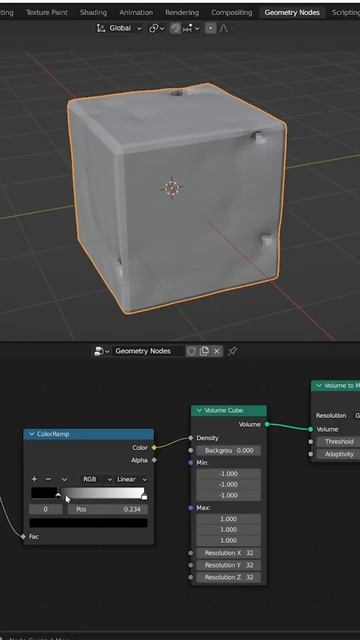The image size is (360, 640).
Task: Unlink the Geometry Nodes node group
Action: [x=217, y=351]
